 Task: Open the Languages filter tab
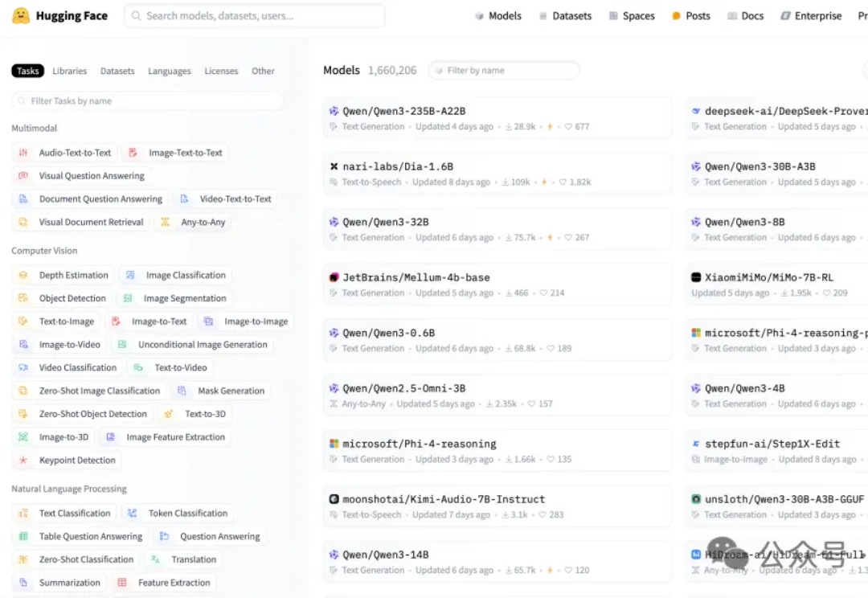(170, 71)
